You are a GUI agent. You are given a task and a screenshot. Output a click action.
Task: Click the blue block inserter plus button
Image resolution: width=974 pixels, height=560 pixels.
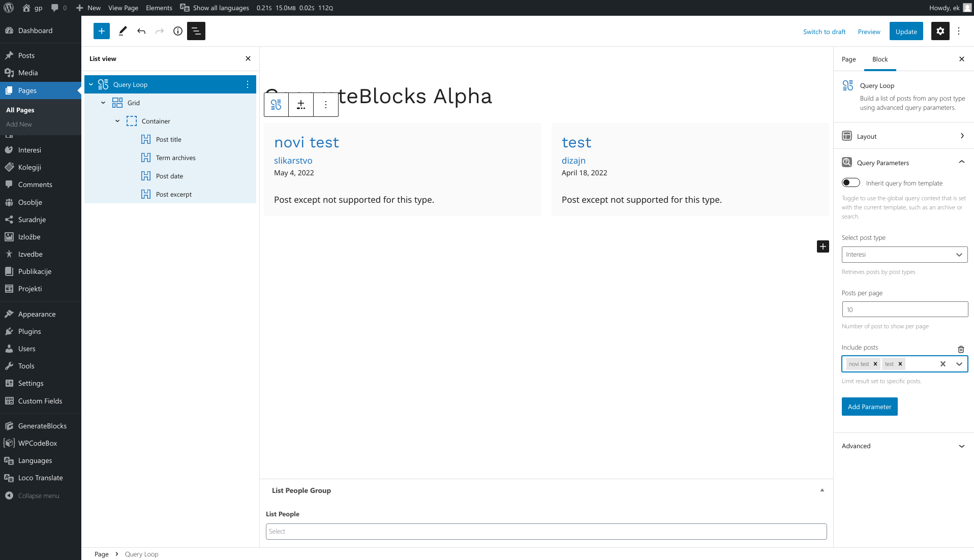point(102,31)
